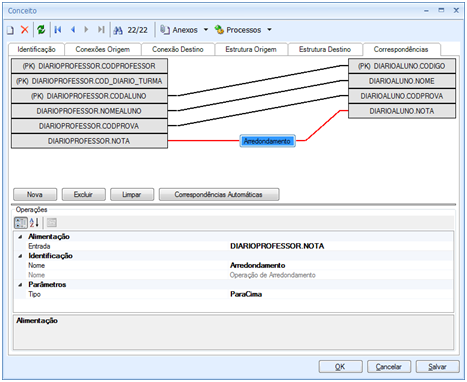Open the Processos dropdown arrow
This screenshot has width=467, height=382.
(x=269, y=30)
